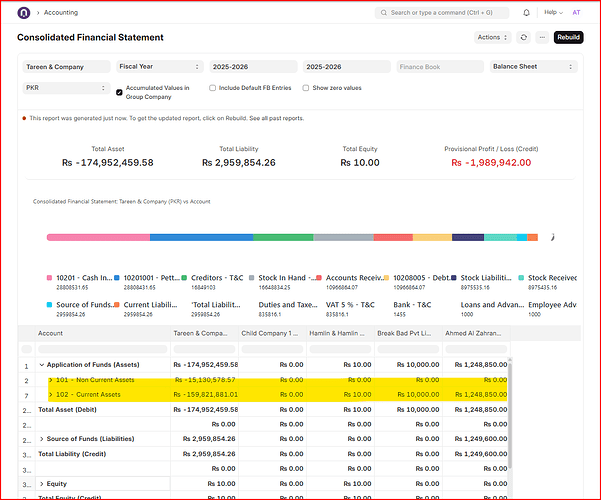Open the Help menu
Image resolution: width=601 pixels, height=500 pixels.
(x=553, y=13)
